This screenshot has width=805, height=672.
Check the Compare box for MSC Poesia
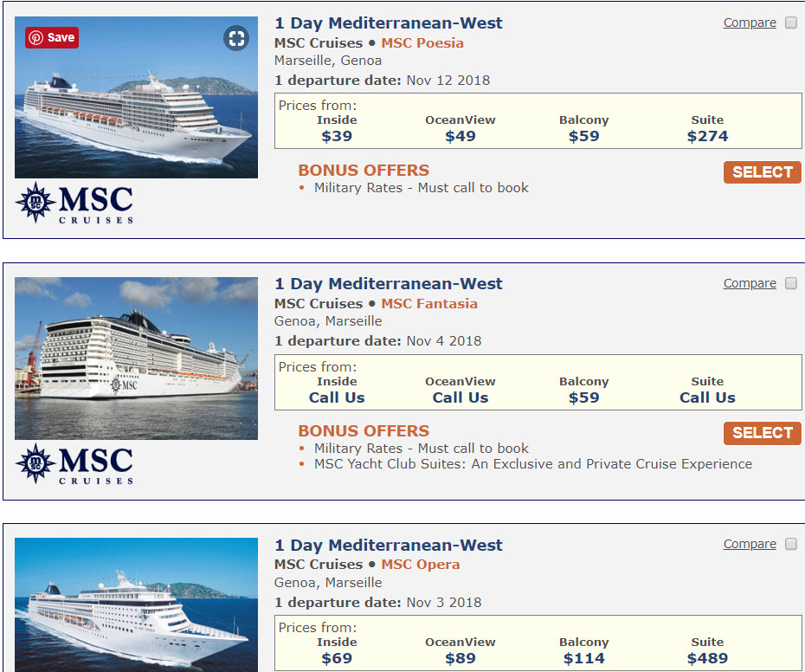pos(791,23)
